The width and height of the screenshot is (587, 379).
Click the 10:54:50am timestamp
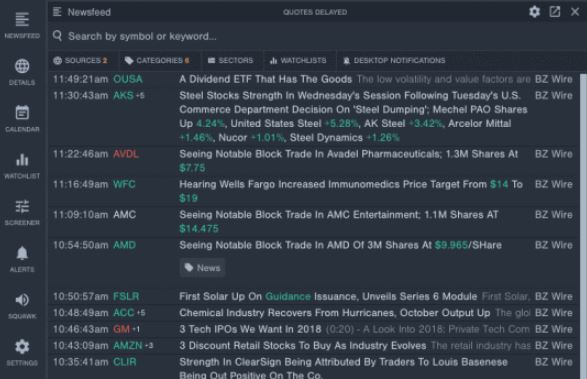pyautogui.click(x=80, y=245)
